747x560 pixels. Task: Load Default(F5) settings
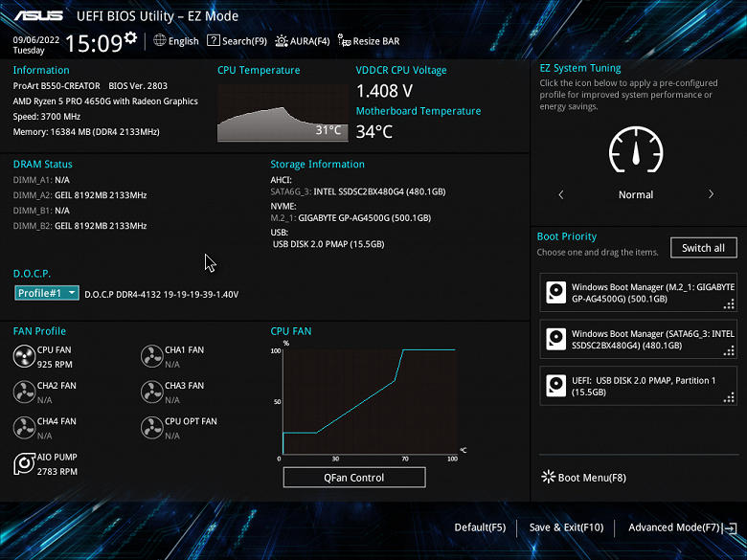(x=480, y=527)
